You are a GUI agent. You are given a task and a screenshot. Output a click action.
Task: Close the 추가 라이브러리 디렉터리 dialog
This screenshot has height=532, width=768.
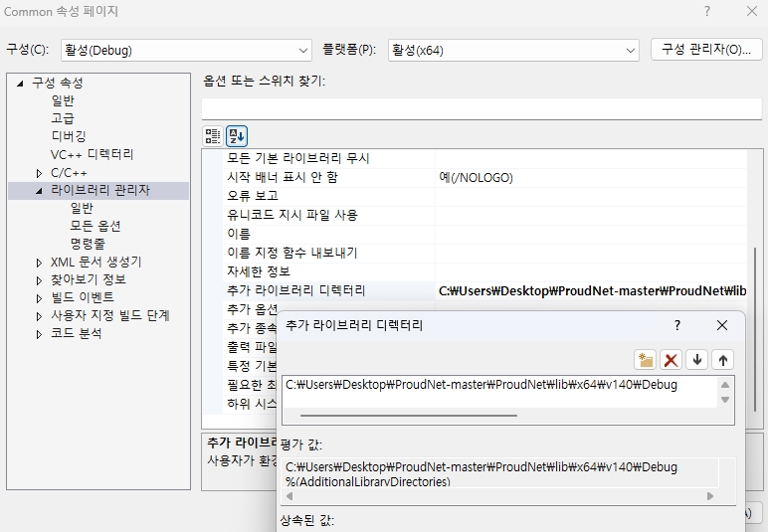click(723, 325)
